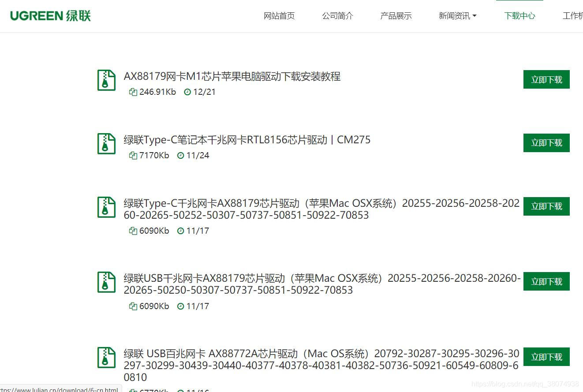
Task: Click 立即下载 for USB百兆网卡 AX88772A driver
Action: [546, 357]
